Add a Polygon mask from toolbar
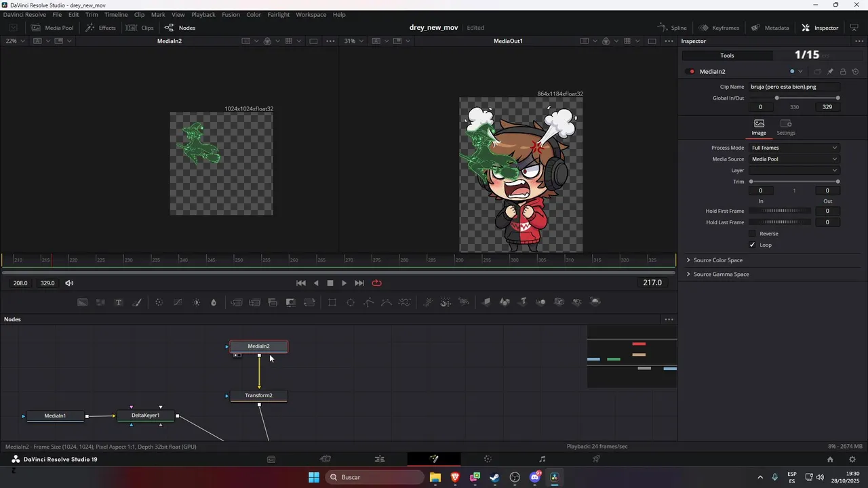 [369, 302]
